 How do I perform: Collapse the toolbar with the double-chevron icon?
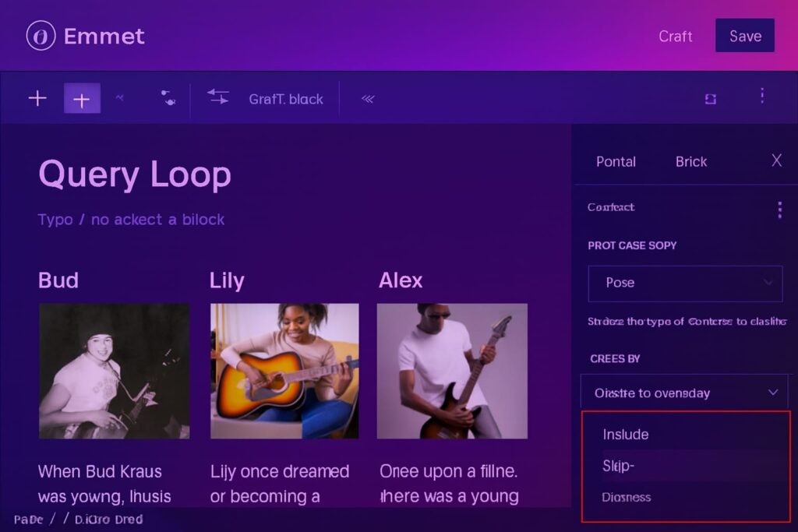[x=366, y=99]
